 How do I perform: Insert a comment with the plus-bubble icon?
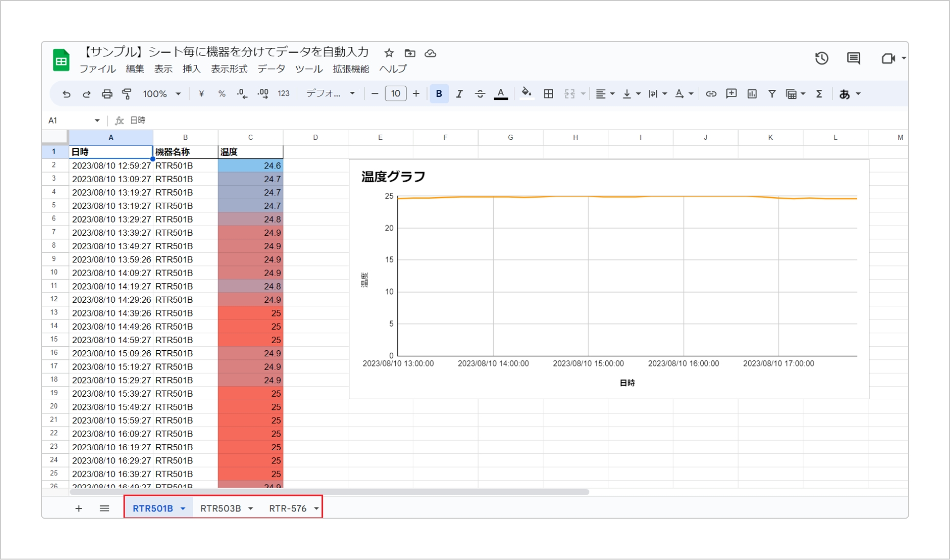tap(731, 93)
